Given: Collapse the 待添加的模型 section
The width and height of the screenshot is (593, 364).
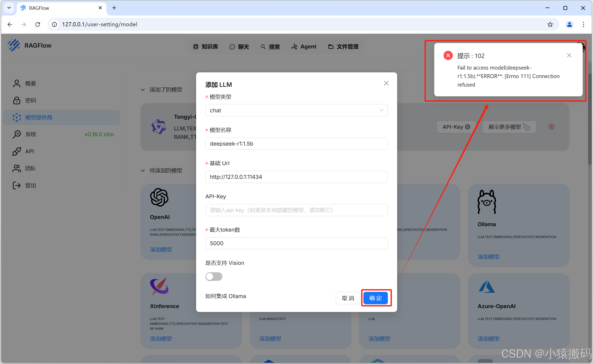Looking at the screenshot, I should tap(143, 171).
